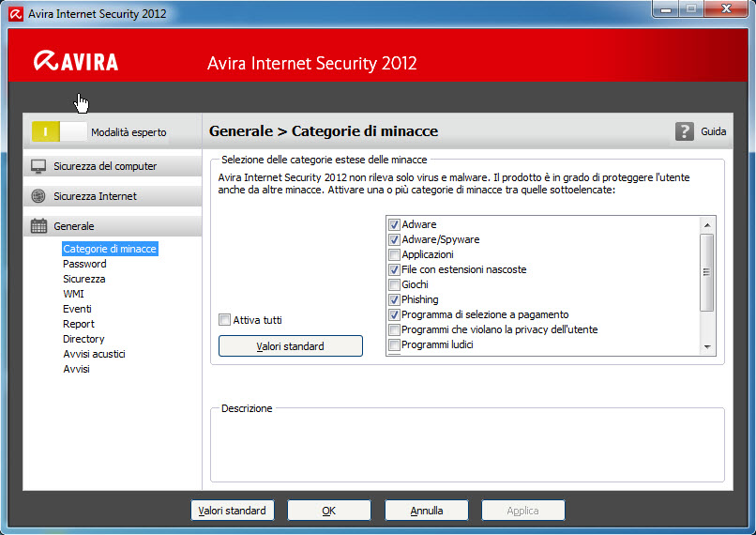Open the Avvisi acustici settings page
Viewport: 756px width, 535px height.
94,354
